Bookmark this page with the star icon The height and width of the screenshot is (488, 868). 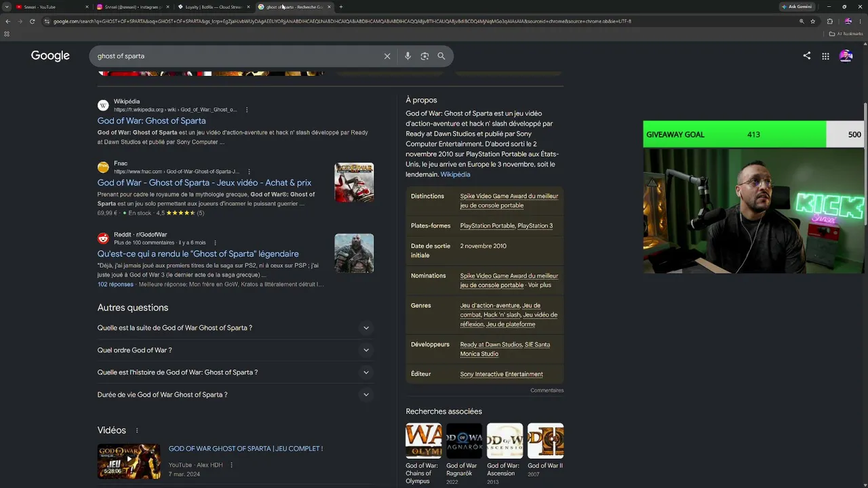click(813, 21)
